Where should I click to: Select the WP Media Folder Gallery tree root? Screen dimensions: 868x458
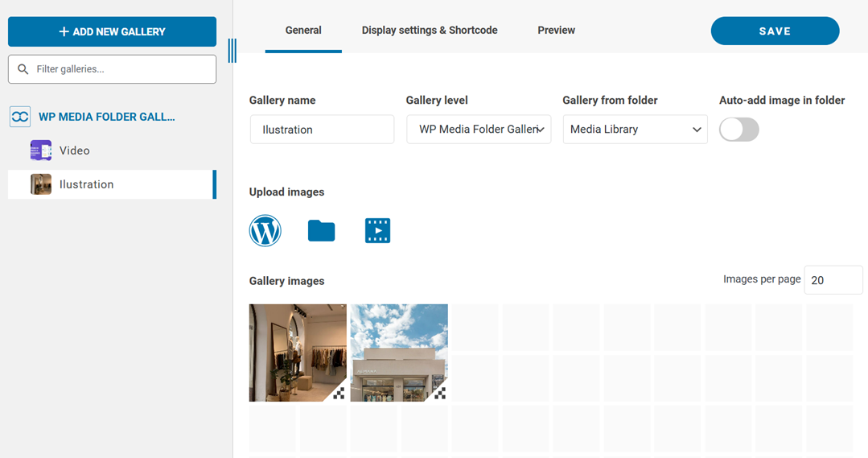(x=106, y=117)
